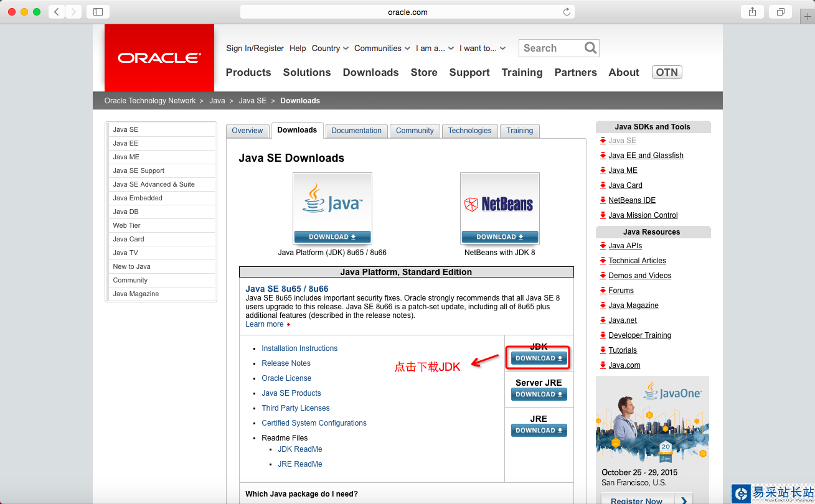Click the JDK DOWNLOAD button
This screenshot has width=815, height=504.
pyautogui.click(x=539, y=358)
